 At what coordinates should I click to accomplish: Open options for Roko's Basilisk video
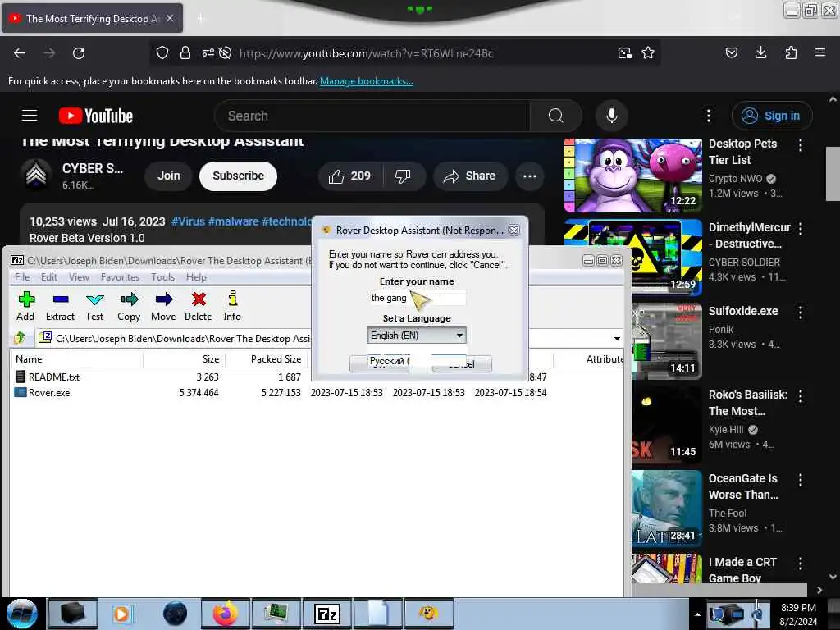(x=801, y=396)
